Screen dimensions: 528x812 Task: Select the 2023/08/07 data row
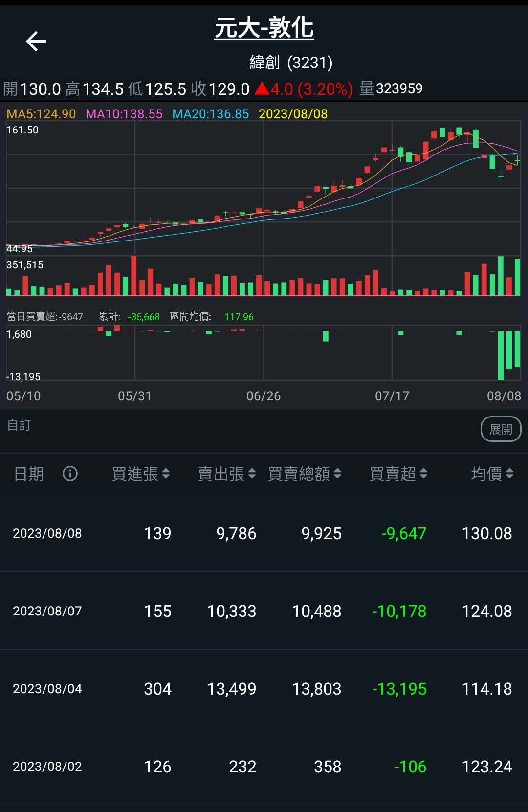264,611
